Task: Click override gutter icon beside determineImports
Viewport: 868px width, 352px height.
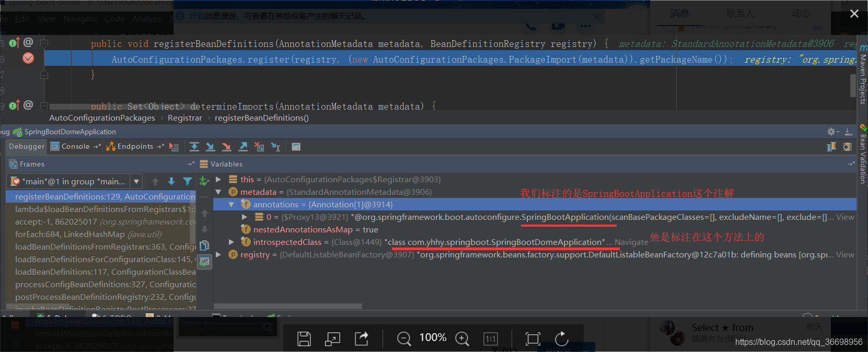Action: click(15, 105)
